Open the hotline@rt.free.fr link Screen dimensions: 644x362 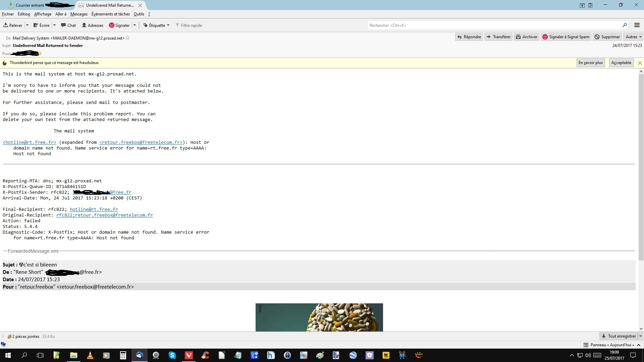(x=30, y=142)
